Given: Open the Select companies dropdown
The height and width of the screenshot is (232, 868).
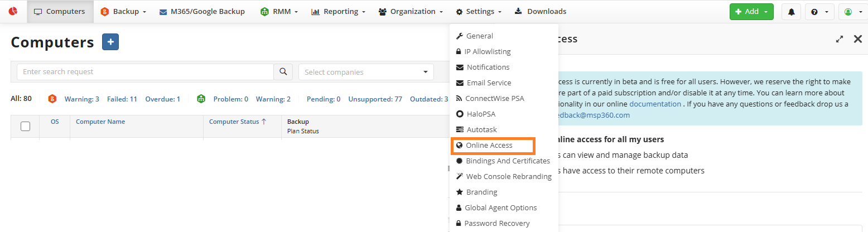Looking at the screenshot, I should click(x=366, y=72).
